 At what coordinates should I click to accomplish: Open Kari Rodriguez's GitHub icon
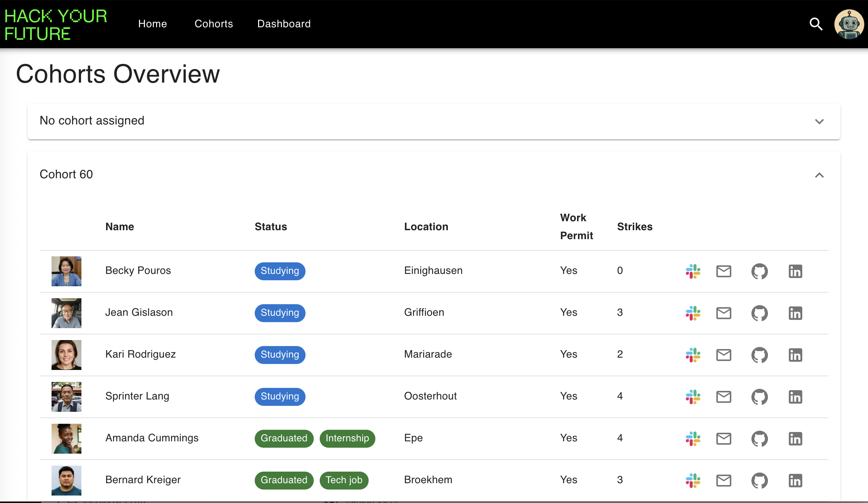[x=759, y=355]
